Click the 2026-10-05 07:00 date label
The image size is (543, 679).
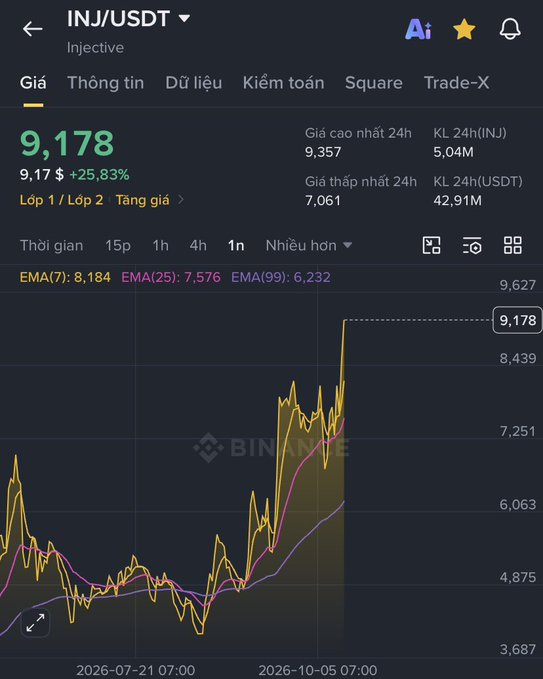pyautogui.click(x=318, y=670)
